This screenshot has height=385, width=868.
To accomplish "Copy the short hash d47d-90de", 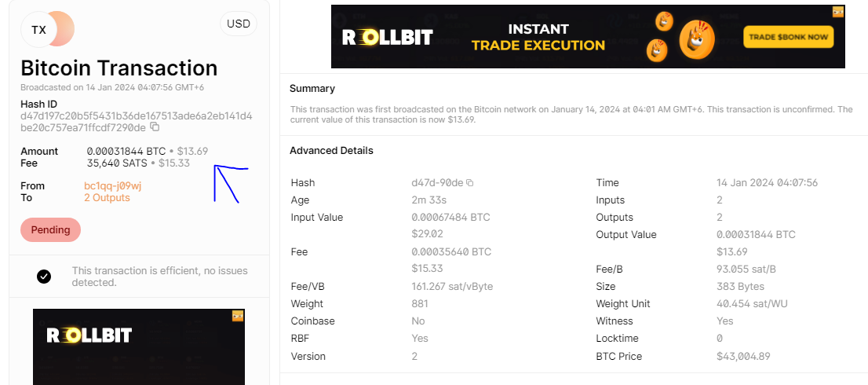I will (470, 183).
